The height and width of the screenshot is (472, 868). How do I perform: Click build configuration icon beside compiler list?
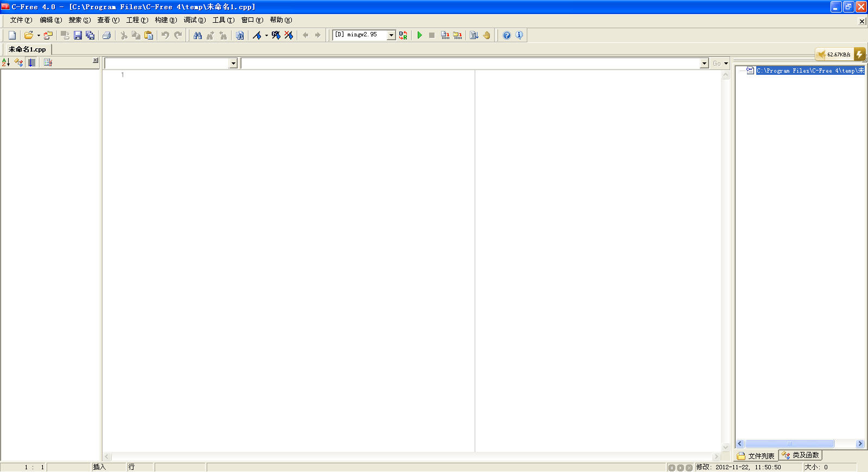point(403,35)
